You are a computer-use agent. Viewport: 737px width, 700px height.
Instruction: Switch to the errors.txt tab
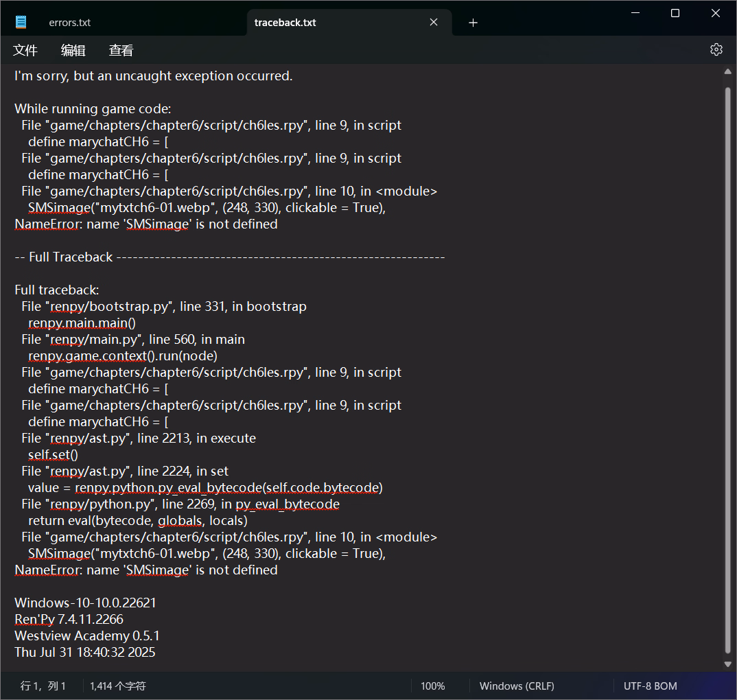[x=70, y=23]
